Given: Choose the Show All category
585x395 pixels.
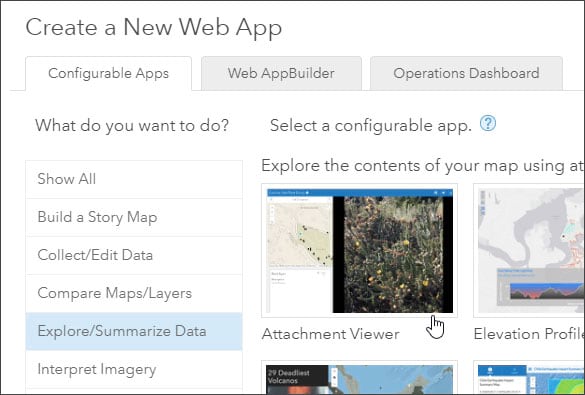Looking at the screenshot, I should pos(134,179).
